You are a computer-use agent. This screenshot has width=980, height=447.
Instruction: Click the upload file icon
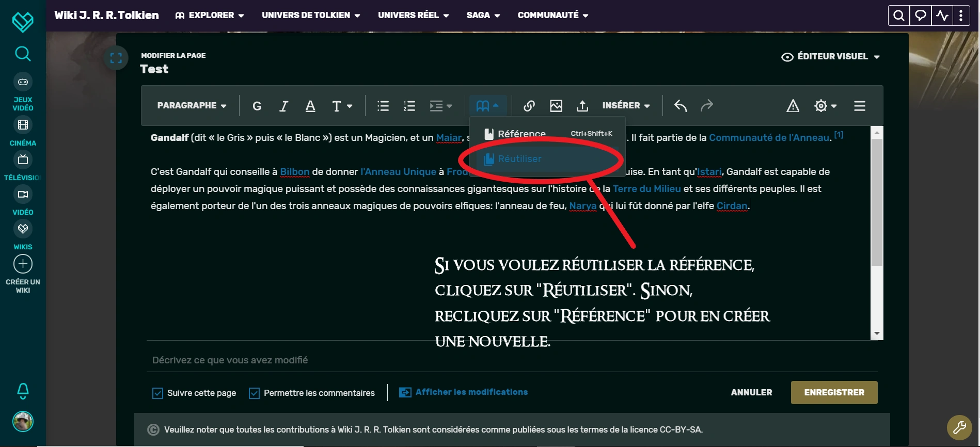582,106
